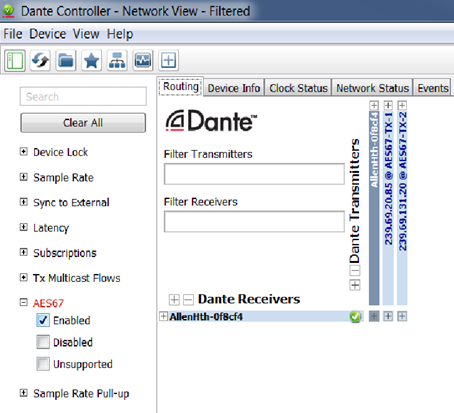Screen dimensions: 454x413
Task: Expand the AllenHth-0f8cf4 receiver row
Action: coord(163,316)
